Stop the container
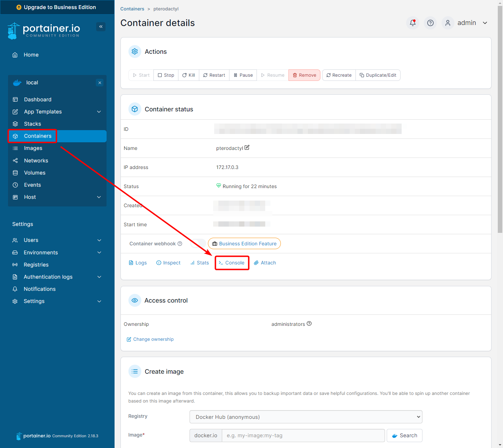 click(166, 75)
